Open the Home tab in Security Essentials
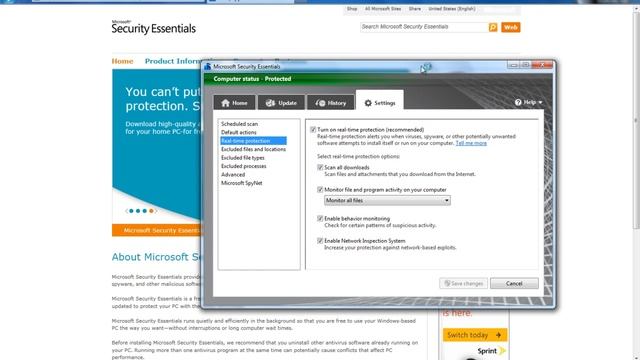The image size is (640, 360). pyautogui.click(x=234, y=102)
